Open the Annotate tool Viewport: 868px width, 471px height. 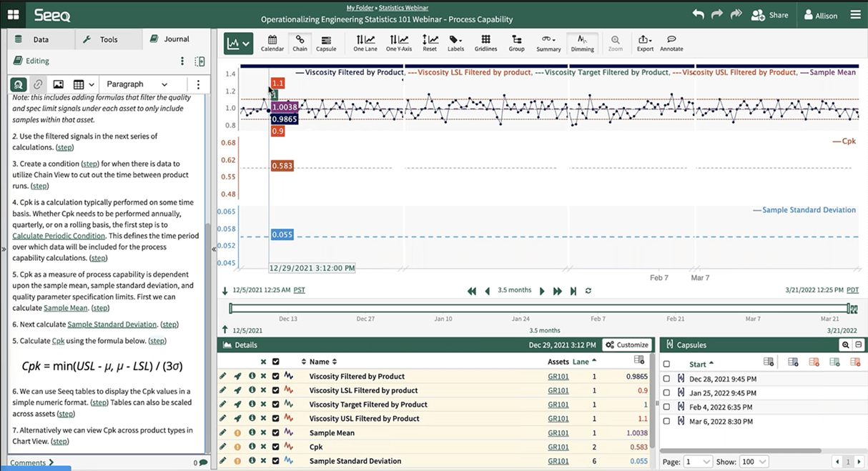click(671, 44)
